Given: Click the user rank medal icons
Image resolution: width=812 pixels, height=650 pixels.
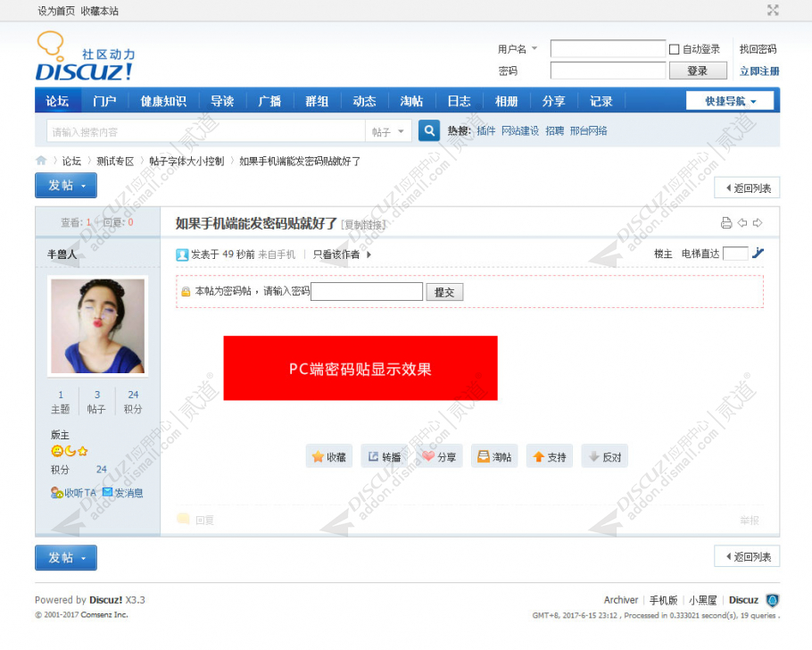Looking at the screenshot, I should coord(70,451).
